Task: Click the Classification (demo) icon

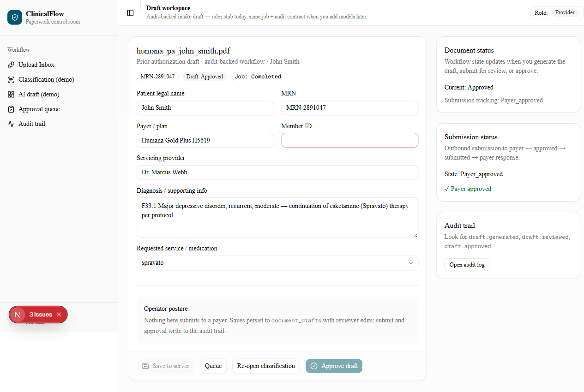Action: (11, 80)
